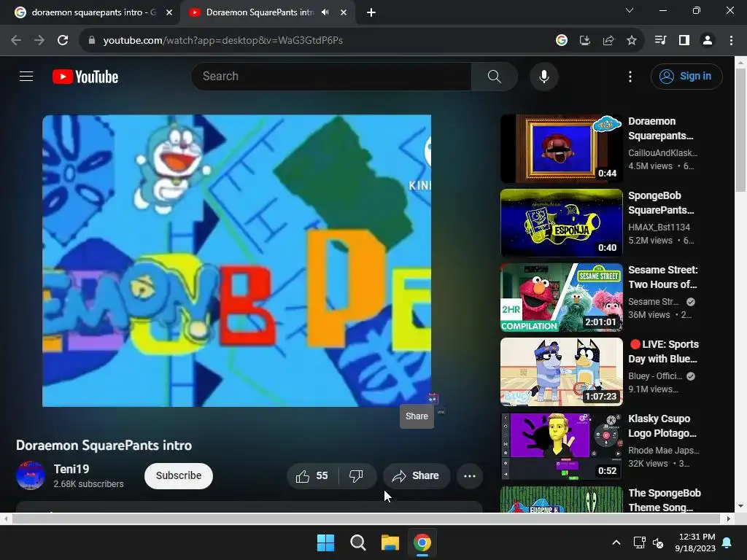Click HMAX_Bst1134 channel name
This screenshot has height=560, width=747.
(659, 227)
